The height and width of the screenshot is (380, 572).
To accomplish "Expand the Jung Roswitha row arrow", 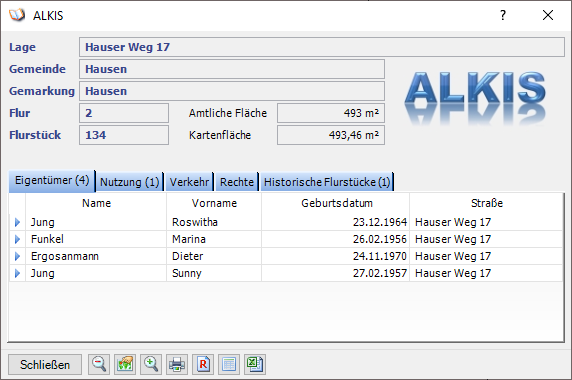I will pyautogui.click(x=17, y=222).
